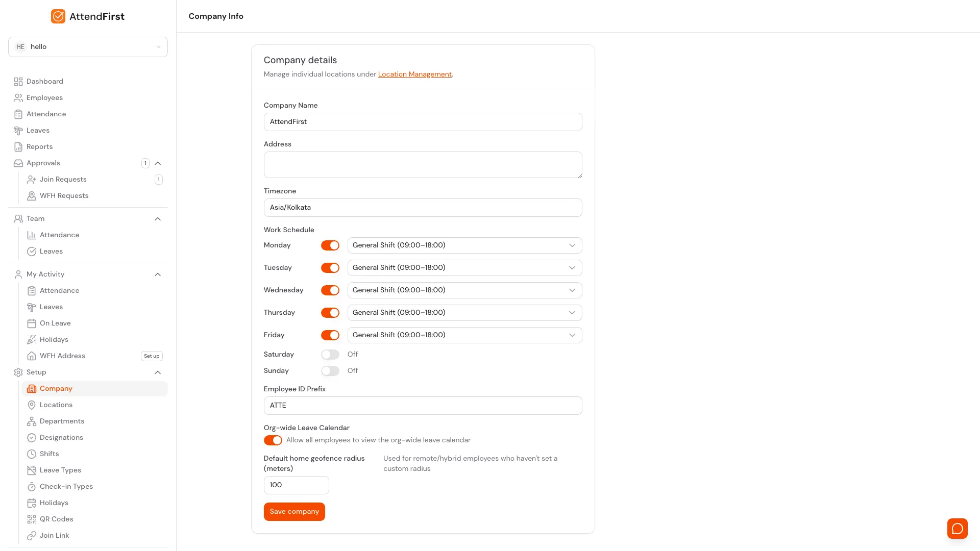This screenshot has width=980, height=551.
Task: Click the Timezone field
Action: (423, 208)
